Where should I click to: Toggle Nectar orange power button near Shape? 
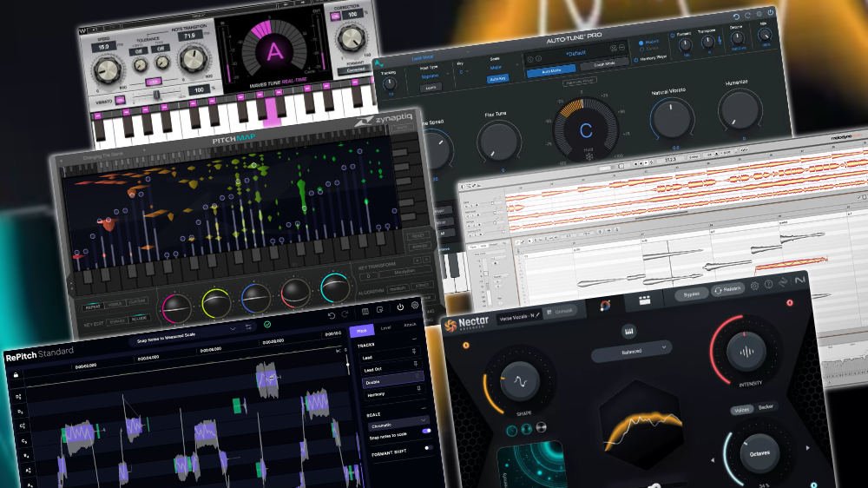coord(465,345)
